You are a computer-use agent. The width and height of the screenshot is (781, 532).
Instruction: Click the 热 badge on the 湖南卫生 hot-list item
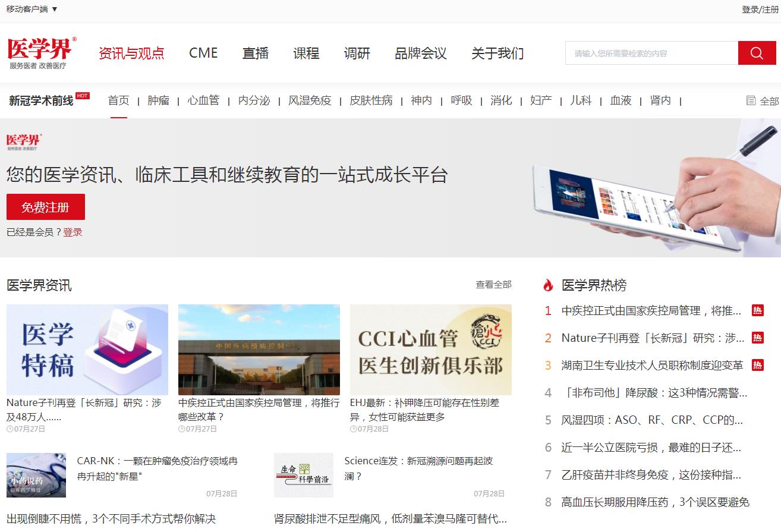[757, 365]
